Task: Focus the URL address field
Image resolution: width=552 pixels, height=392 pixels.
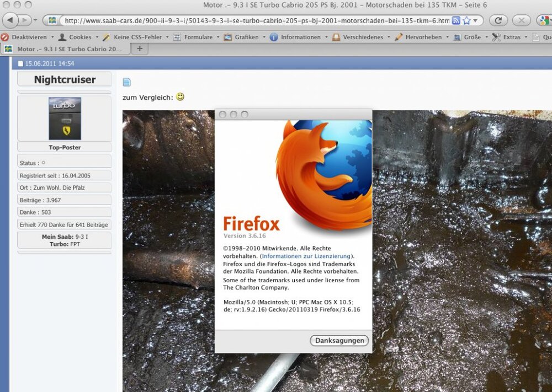Action: (257, 20)
